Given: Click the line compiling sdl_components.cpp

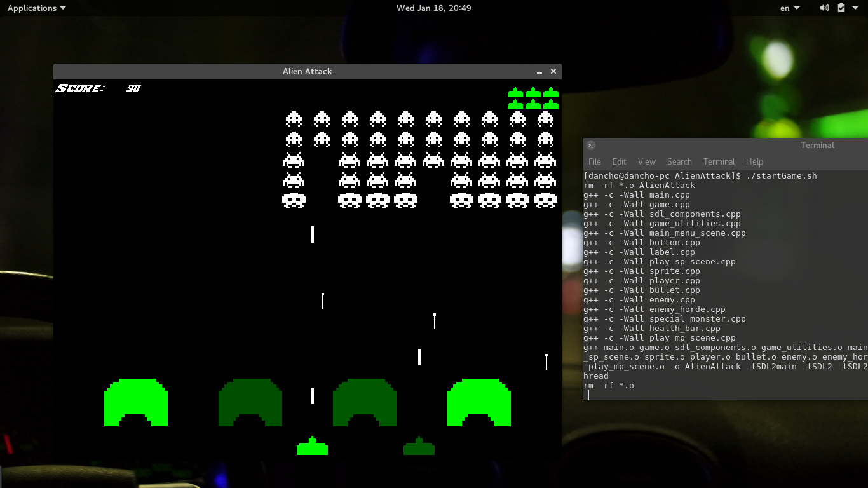Looking at the screenshot, I should 662,214.
